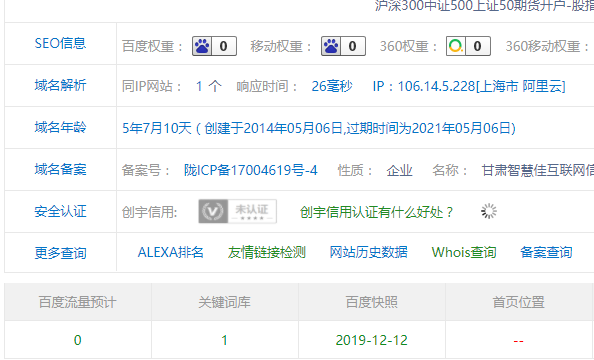Open the 安全认证 link
Viewport: 594px width, 360px height.
coord(60,211)
